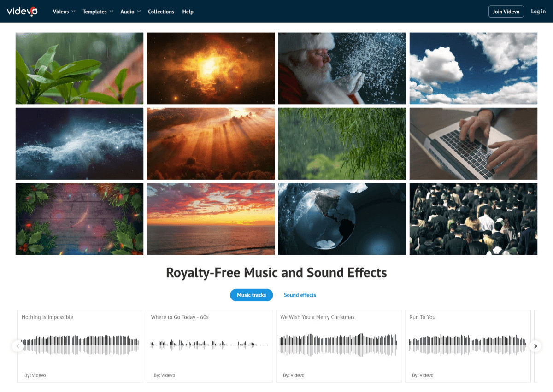The width and height of the screenshot is (553, 392).
Task: Click By: Videvo under Where to Go Today
Action: 165,375
